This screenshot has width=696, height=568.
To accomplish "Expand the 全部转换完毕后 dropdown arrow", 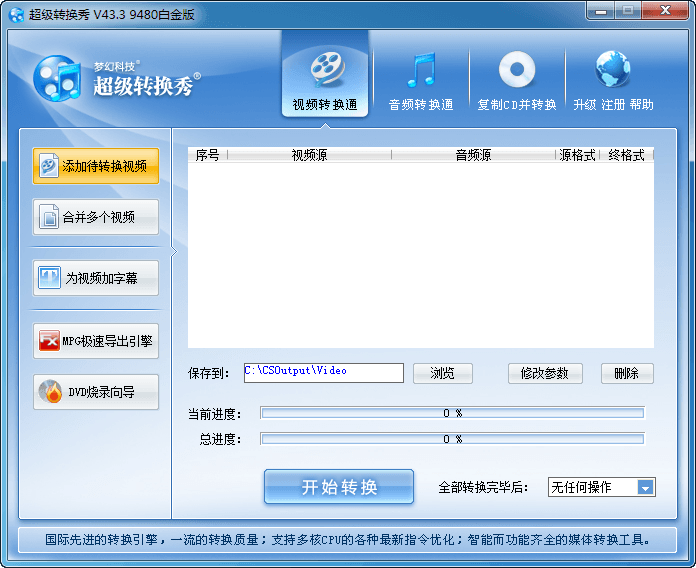I will [x=645, y=488].
